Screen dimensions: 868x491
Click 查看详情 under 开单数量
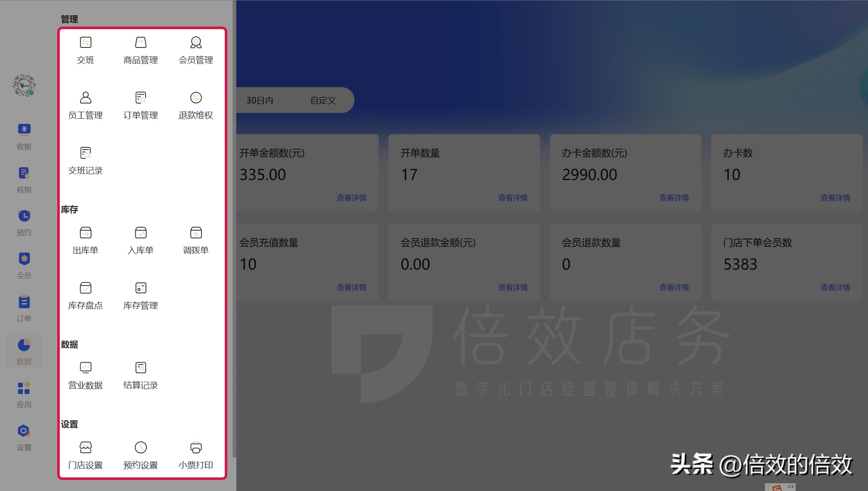[x=513, y=198]
